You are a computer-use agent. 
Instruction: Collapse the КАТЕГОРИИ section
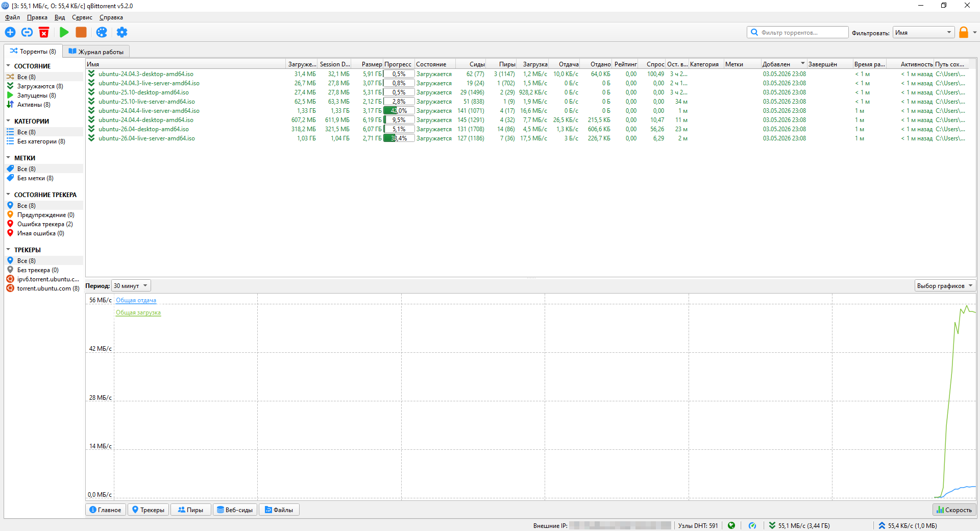click(x=8, y=121)
